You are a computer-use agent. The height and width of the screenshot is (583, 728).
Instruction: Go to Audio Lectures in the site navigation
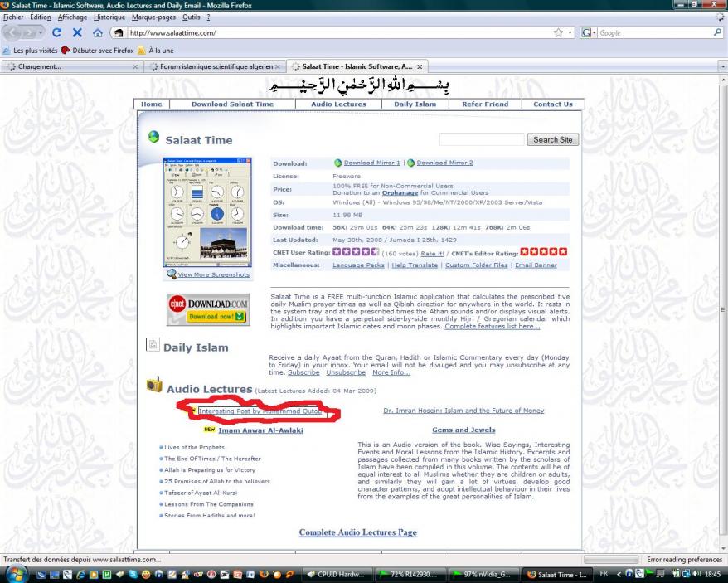338,104
